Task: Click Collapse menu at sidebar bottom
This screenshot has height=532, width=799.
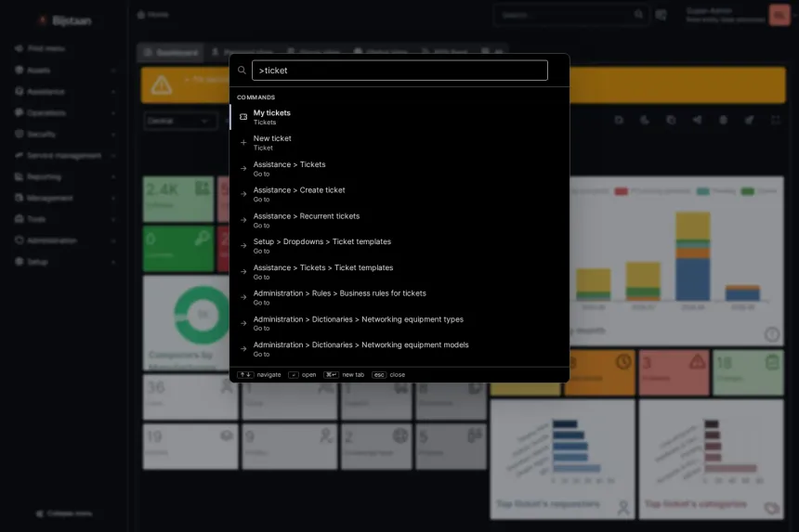Action: point(64,513)
